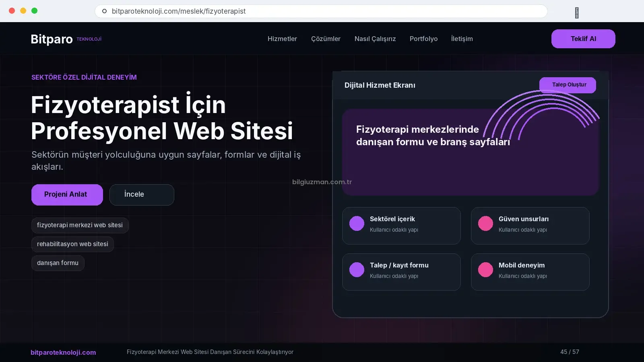Image resolution: width=644 pixels, height=362 pixels.
Task: Select the rehabilitasyon web sitesi tag
Action: [72, 244]
